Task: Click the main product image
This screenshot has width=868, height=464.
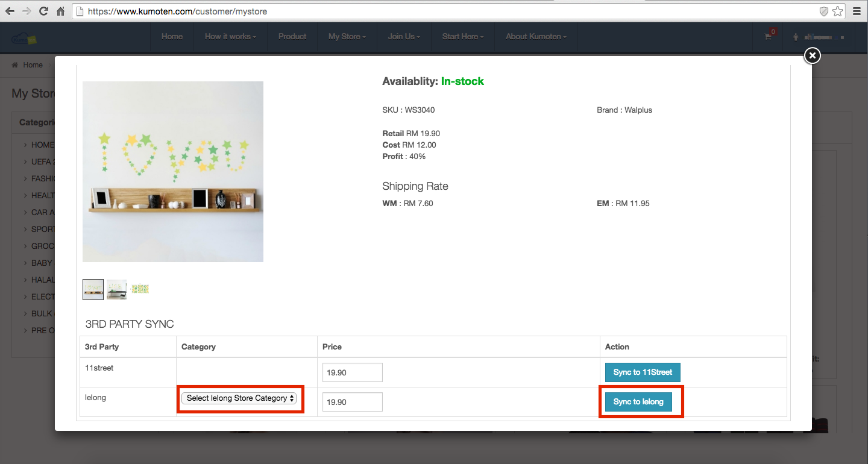Action: [x=173, y=172]
